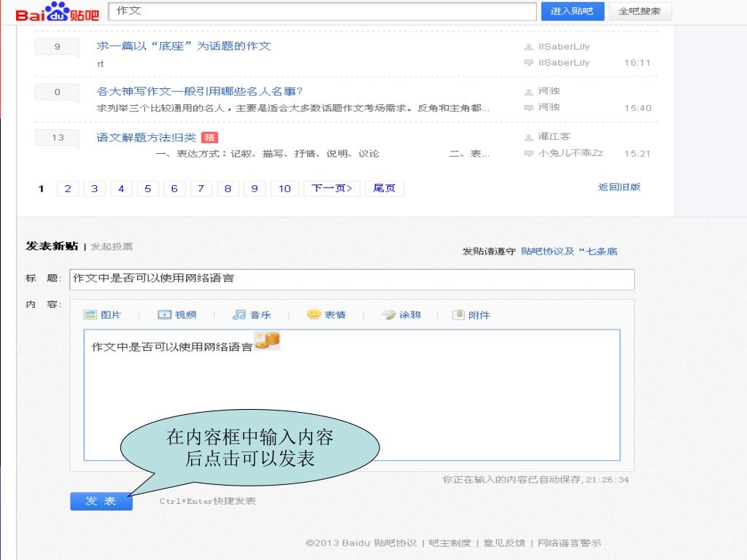Click author icon beside 灌江客
Image resolution: width=747 pixels, height=560 pixels.
(528, 138)
